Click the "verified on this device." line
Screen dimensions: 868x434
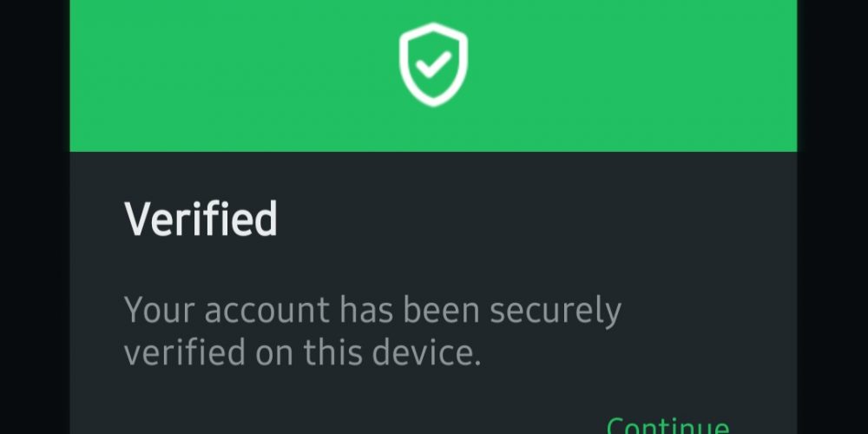click(302, 352)
